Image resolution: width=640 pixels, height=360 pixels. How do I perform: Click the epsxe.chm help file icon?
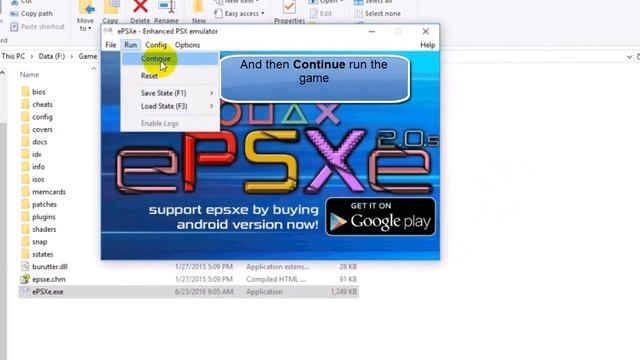pos(25,279)
